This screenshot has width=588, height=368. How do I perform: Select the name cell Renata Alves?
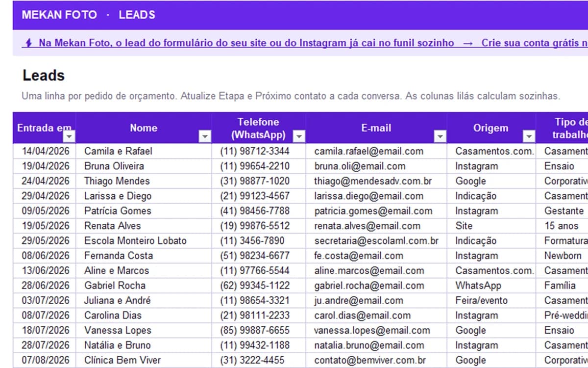[x=144, y=226]
